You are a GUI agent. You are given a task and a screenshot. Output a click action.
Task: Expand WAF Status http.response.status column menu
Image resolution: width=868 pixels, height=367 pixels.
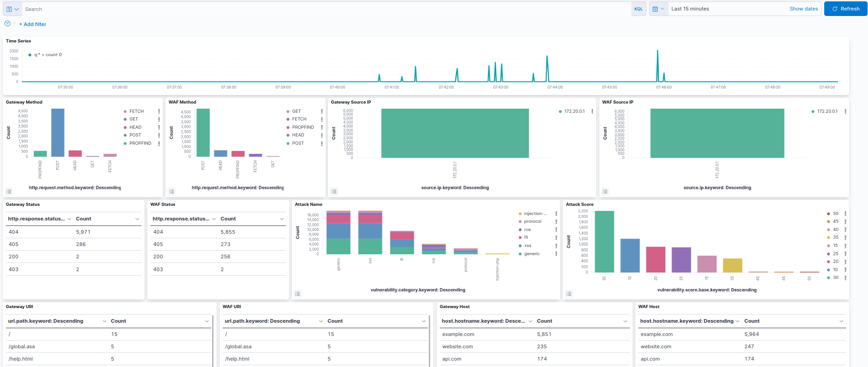[x=214, y=219]
